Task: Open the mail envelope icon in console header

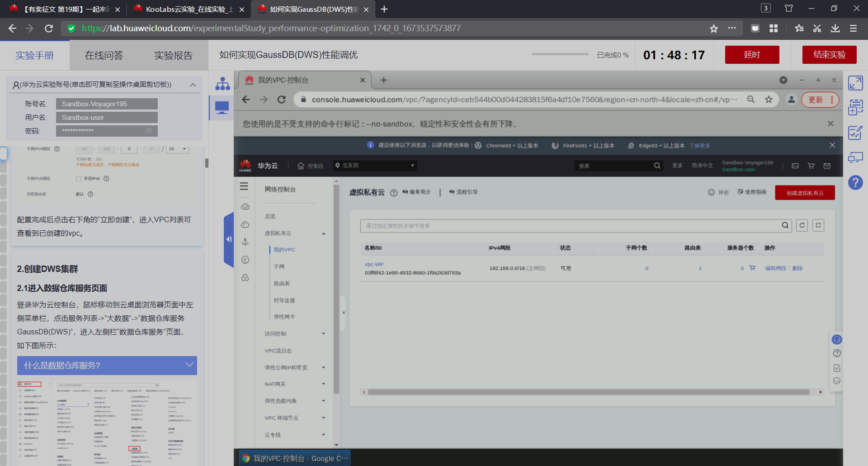Action: pos(827,166)
